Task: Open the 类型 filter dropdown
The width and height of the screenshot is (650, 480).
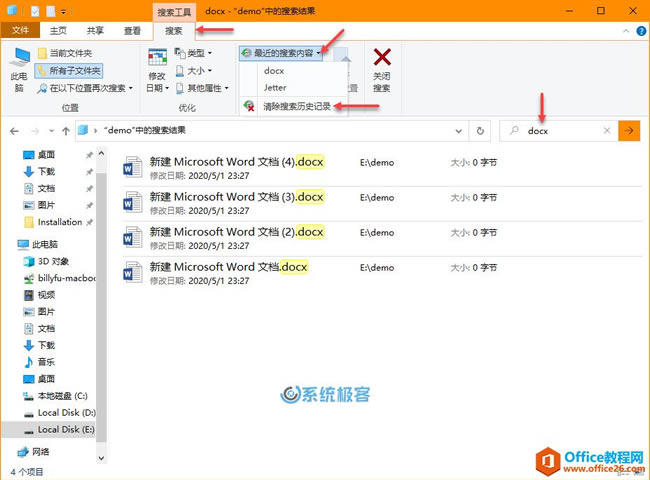Action: (194, 53)
